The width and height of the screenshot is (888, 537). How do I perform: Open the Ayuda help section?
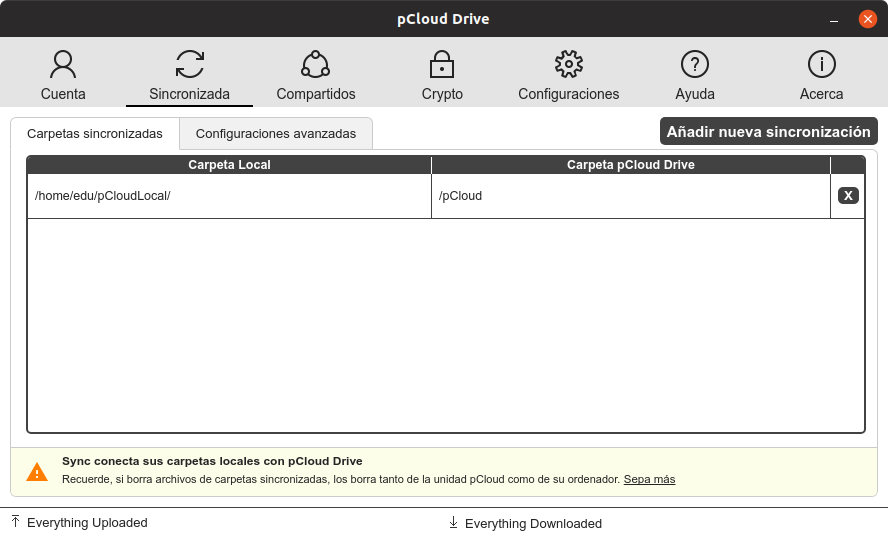pyautogui.click(x=695, y=75)
